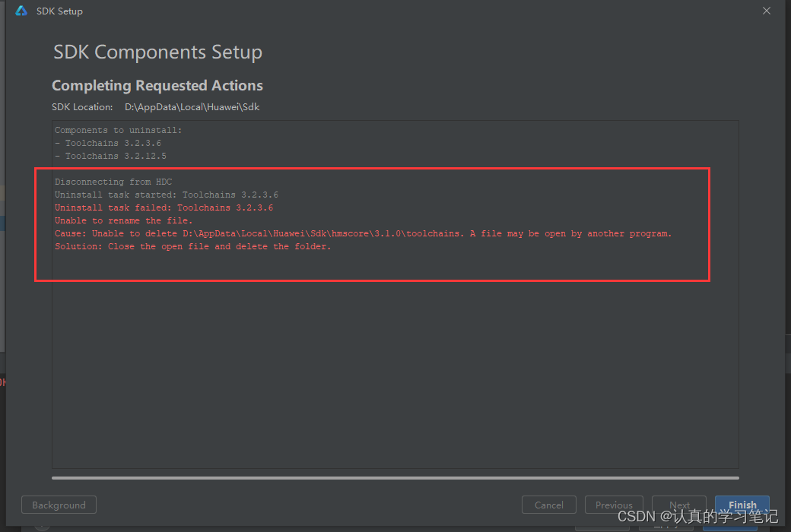The width and height of the screenshot is (791, 532).
Task: Click the Background button
Action: pyautogui.click(x=59, y=505)
